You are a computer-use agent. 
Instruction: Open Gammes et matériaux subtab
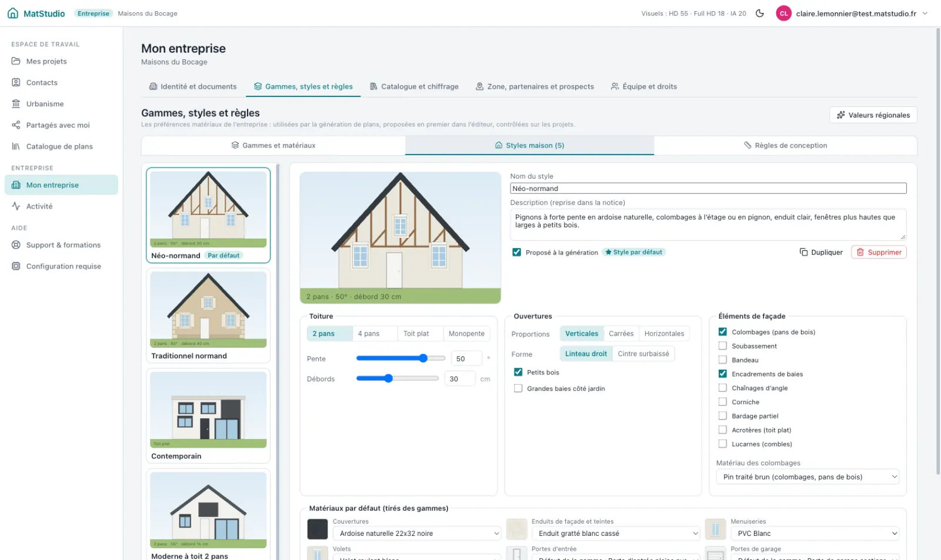(x=273, y=145)
